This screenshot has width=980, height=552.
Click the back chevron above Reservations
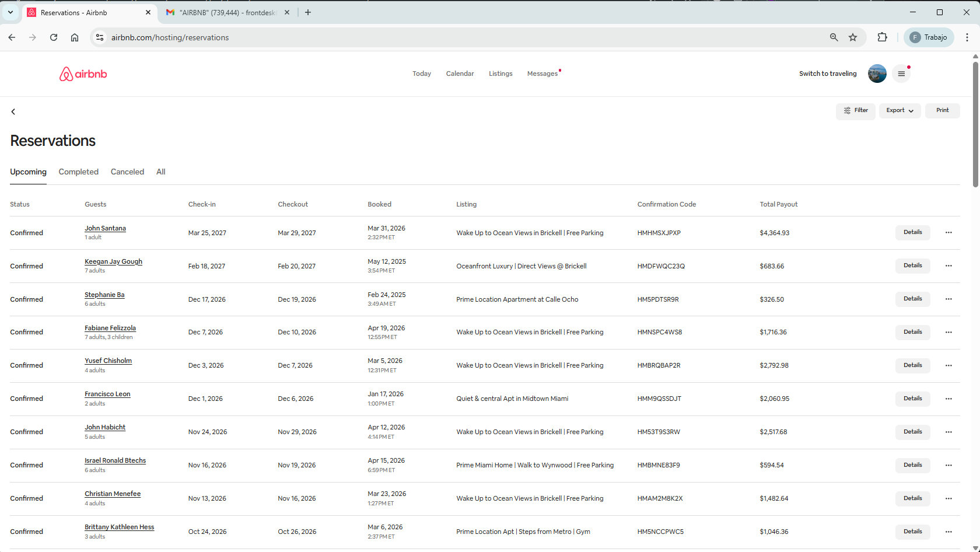pyautogui.click(x=13, y=111)
